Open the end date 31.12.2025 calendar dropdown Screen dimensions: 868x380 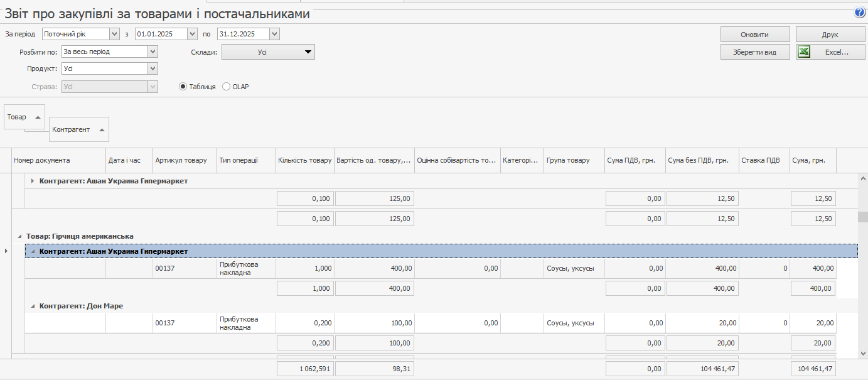pos(274,34)
